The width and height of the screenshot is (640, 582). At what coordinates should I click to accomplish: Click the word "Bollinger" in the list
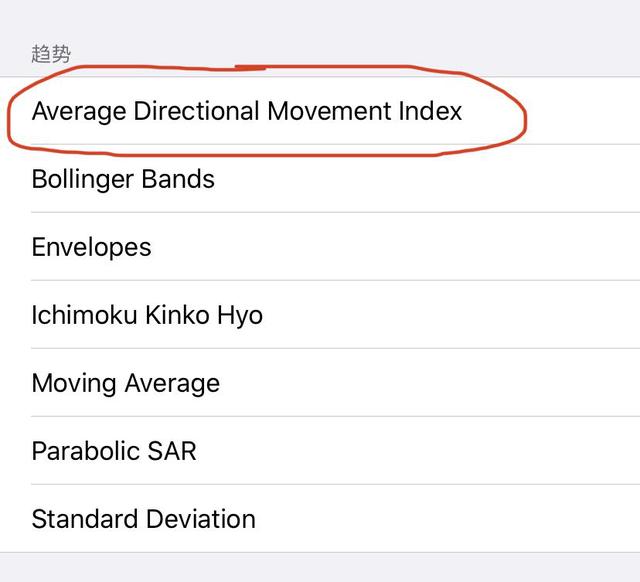tap(82, 179)
